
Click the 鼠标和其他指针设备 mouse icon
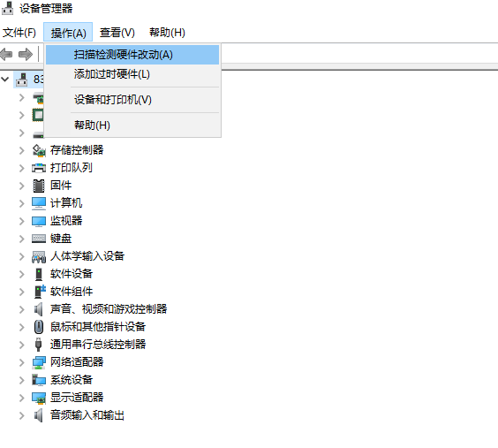point(39,327)
